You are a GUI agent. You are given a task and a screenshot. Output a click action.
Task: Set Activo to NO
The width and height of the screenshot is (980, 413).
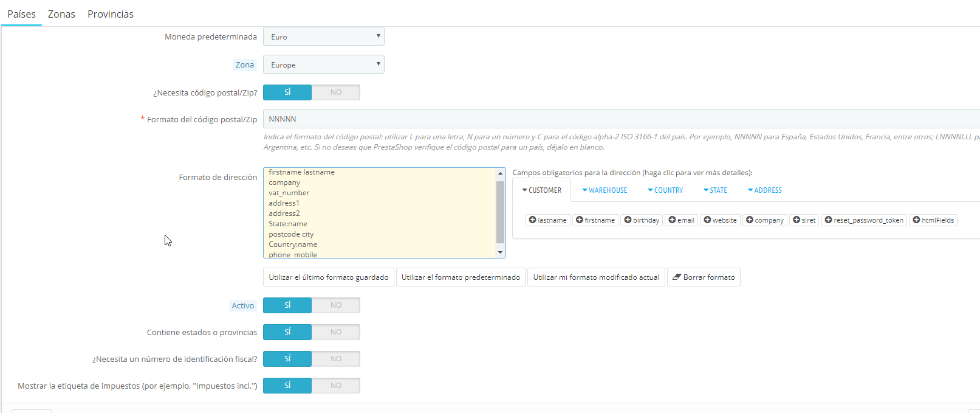(336, 305)
